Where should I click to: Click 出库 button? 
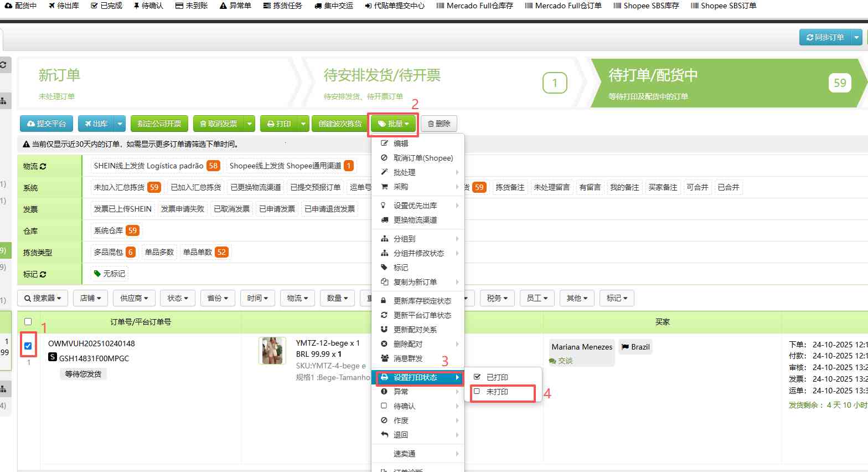[x=96, y=124]
